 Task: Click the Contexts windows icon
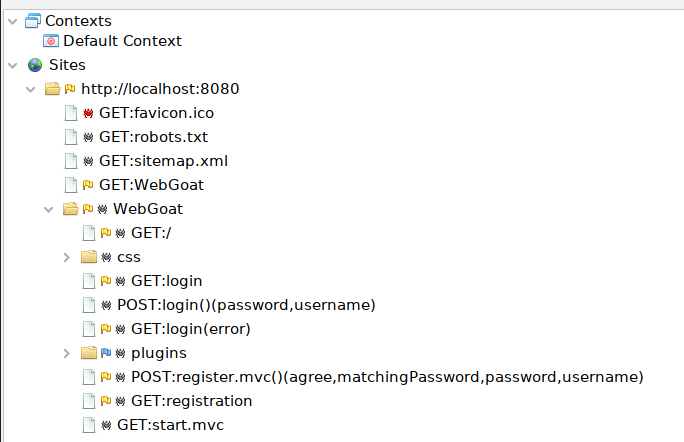pyautogui.click(x=33, y=20)
